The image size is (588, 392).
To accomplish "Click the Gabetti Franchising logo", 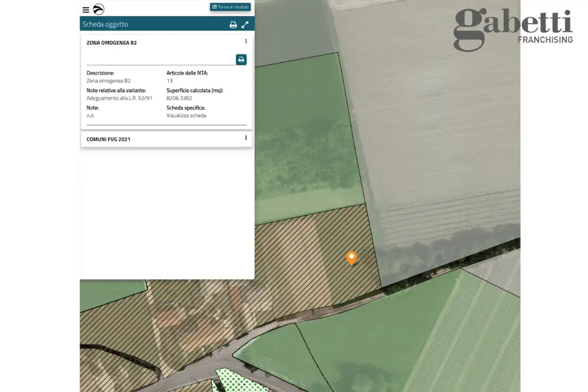I will pyautogui.click(x=513, y=29).
